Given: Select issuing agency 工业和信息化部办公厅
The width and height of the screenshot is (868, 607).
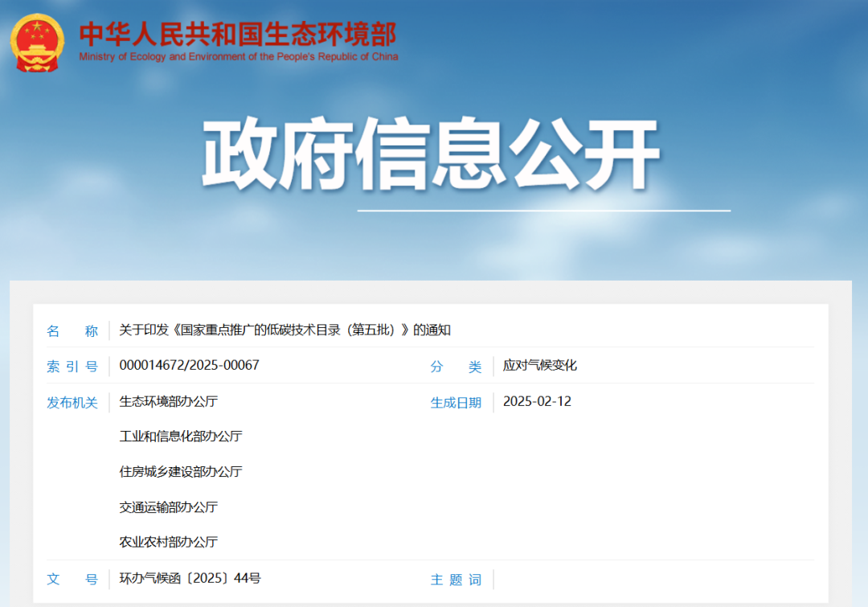Looking at the screenshot, I should [181, 437].
